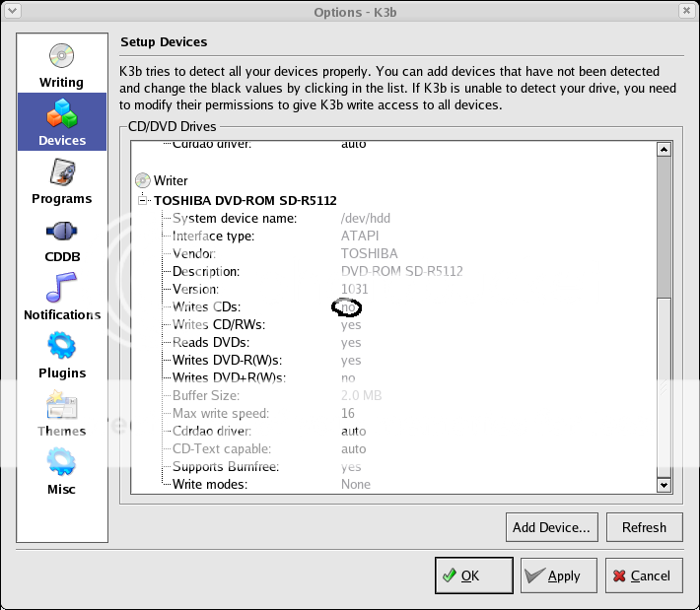Open the window menu at title bar left

(x=12, y=11)
